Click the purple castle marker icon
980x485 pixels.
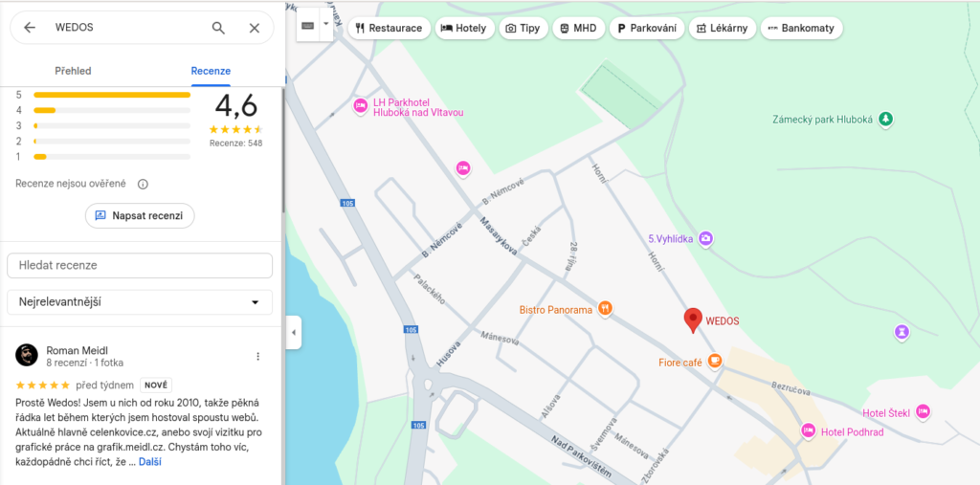click(902, 331)
